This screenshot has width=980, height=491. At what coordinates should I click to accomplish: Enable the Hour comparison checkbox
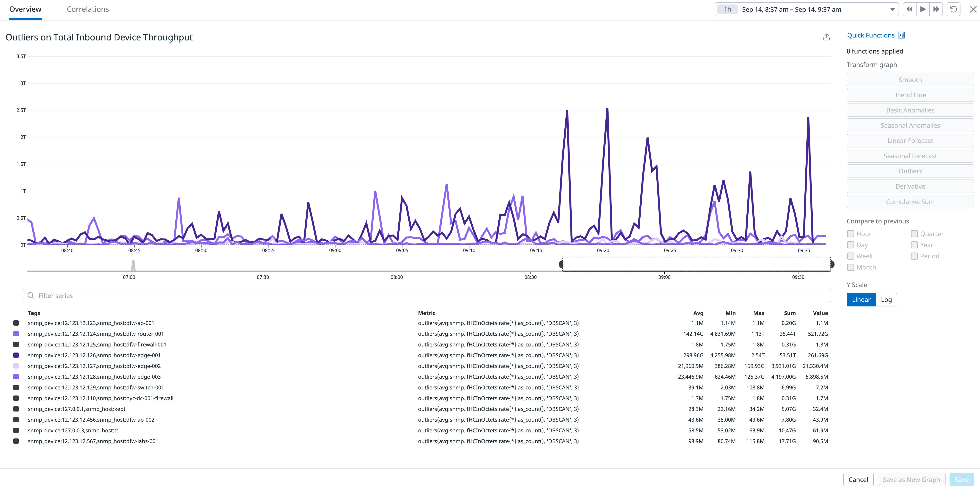pos(851,234)
